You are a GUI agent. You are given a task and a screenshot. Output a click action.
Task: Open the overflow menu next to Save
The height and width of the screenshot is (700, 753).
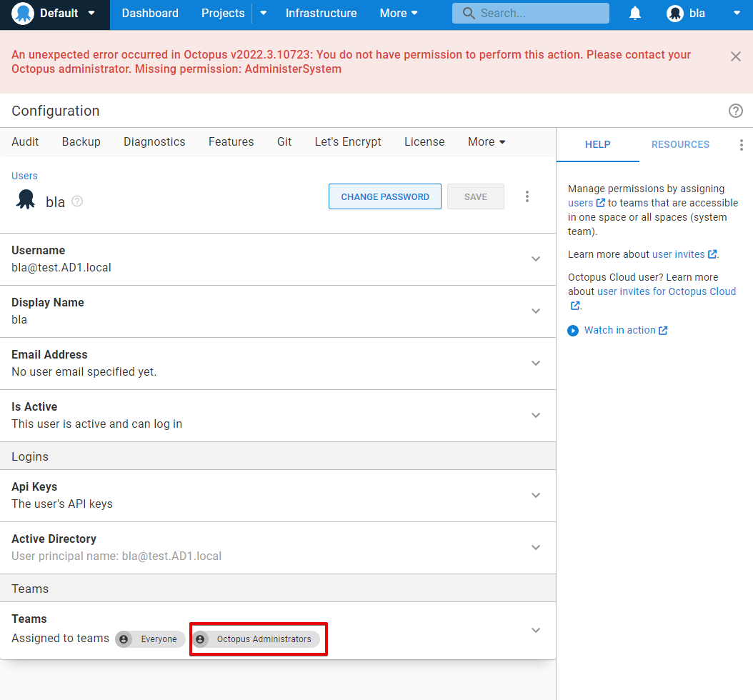(x=527, y=196)
